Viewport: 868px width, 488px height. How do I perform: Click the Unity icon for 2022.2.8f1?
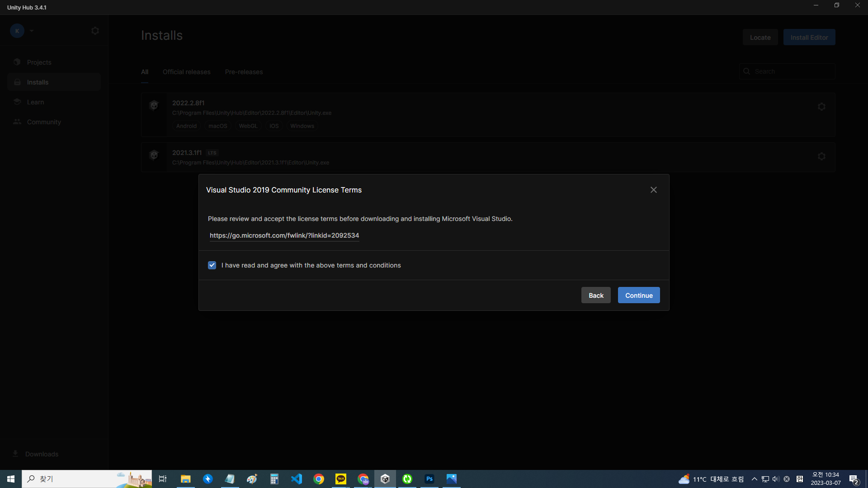tap(154, 105)
